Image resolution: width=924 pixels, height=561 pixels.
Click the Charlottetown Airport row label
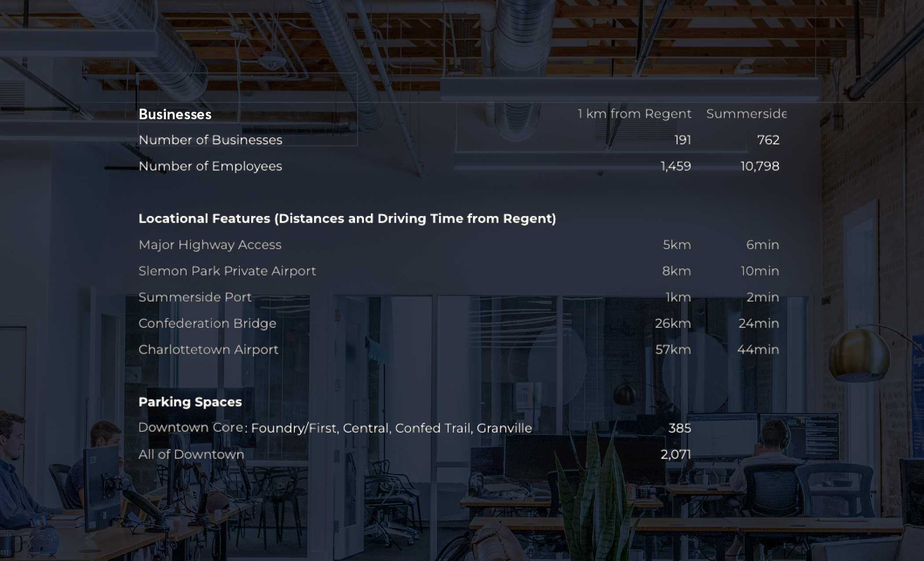point(208,350)
